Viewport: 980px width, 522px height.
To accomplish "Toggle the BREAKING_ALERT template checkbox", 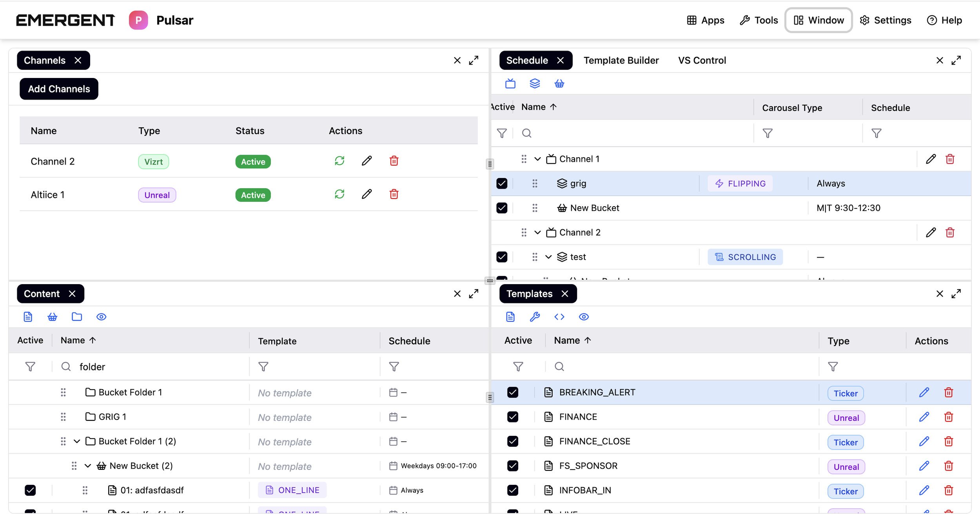I will tap(512, 392).
